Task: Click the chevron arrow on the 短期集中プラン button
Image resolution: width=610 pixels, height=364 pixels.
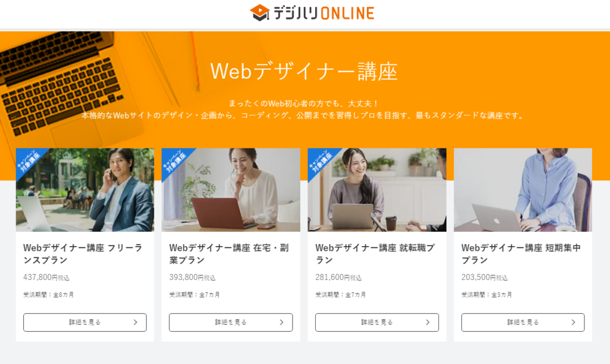Action: click(573, 322)
